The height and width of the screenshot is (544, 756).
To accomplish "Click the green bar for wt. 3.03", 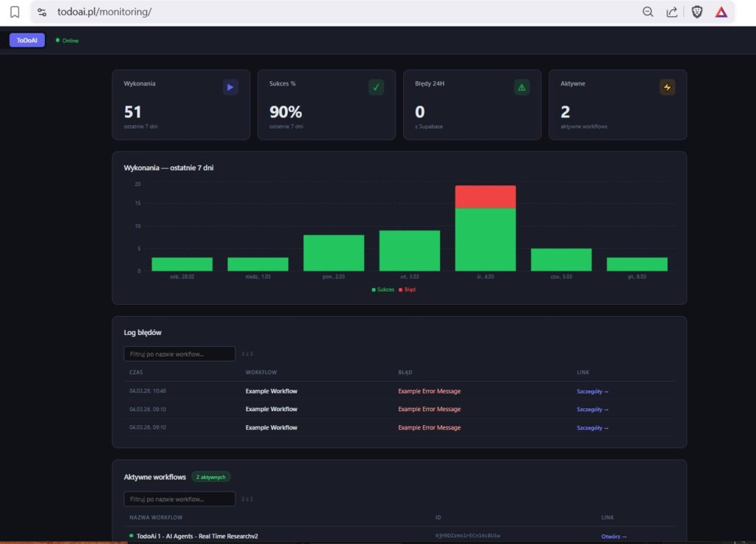I will pyautogui.click(x=409, y=251).
